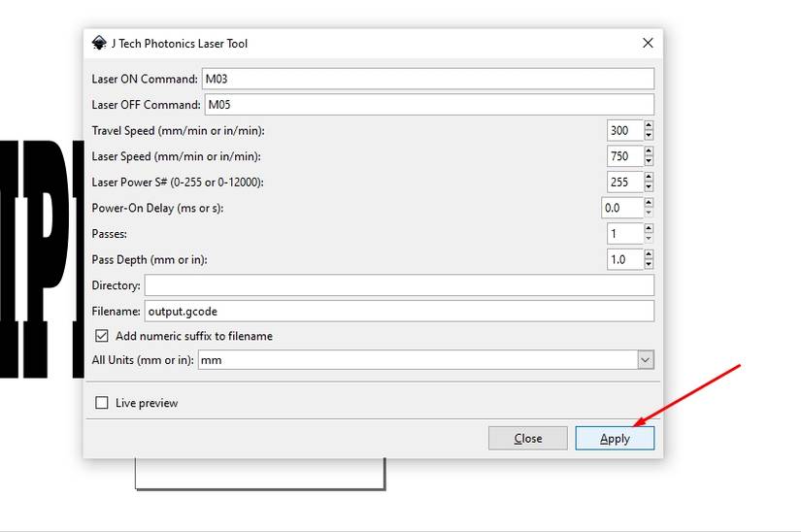Click the Laser Power S# (0-255 or 0-12000) label
This screenshot has width=801, height=532.
178,183
